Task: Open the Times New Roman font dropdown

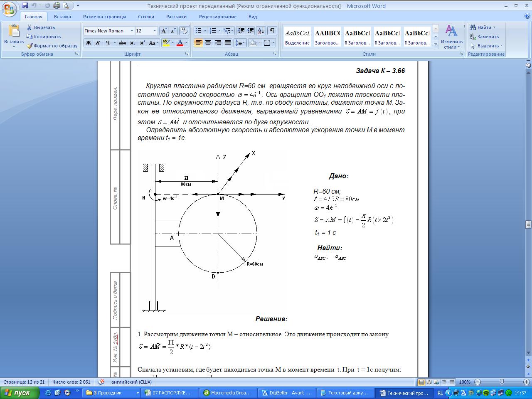Action: (x=132, y=31)
